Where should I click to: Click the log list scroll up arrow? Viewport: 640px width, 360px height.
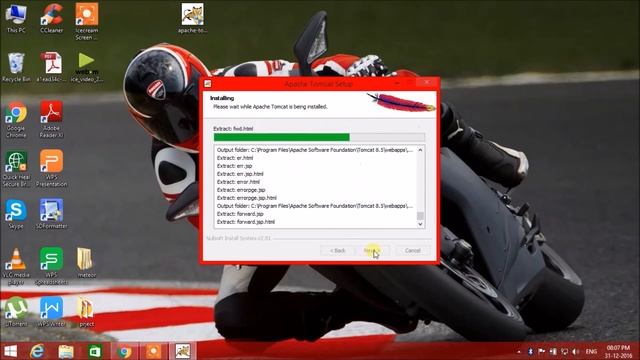pos(420,150)
